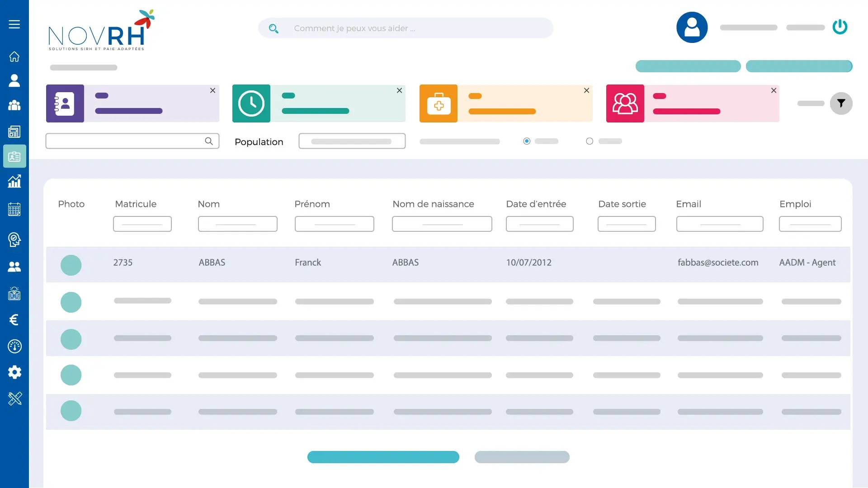
Task: Select the second unchecked radio button
Action: pyautogui.click(x=590, y=141)
